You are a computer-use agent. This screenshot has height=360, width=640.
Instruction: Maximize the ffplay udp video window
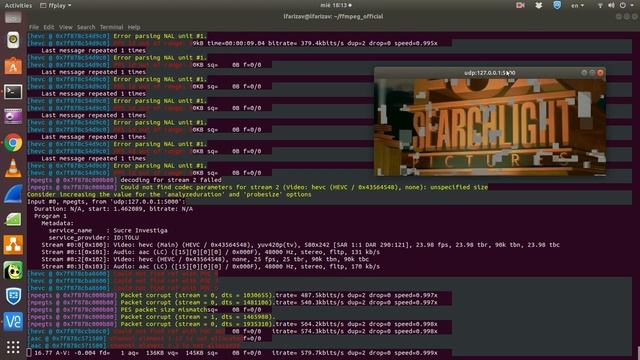coord(592,73)
